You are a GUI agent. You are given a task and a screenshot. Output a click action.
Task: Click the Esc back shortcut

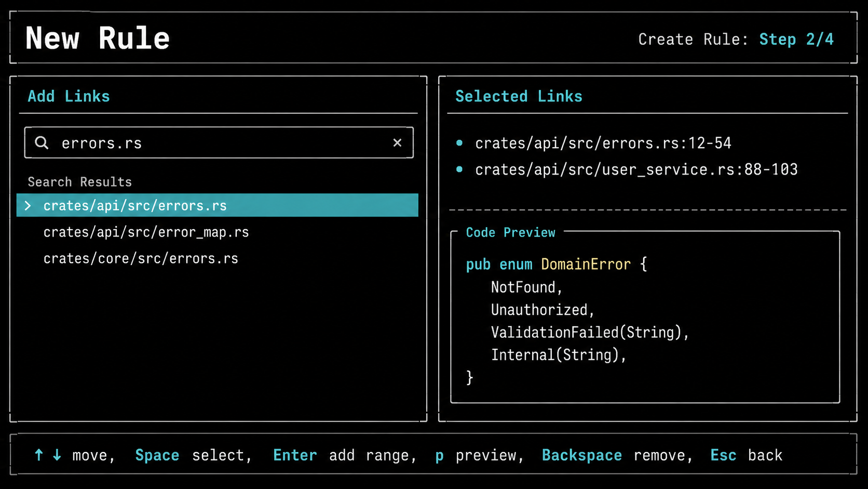[747, 456]
